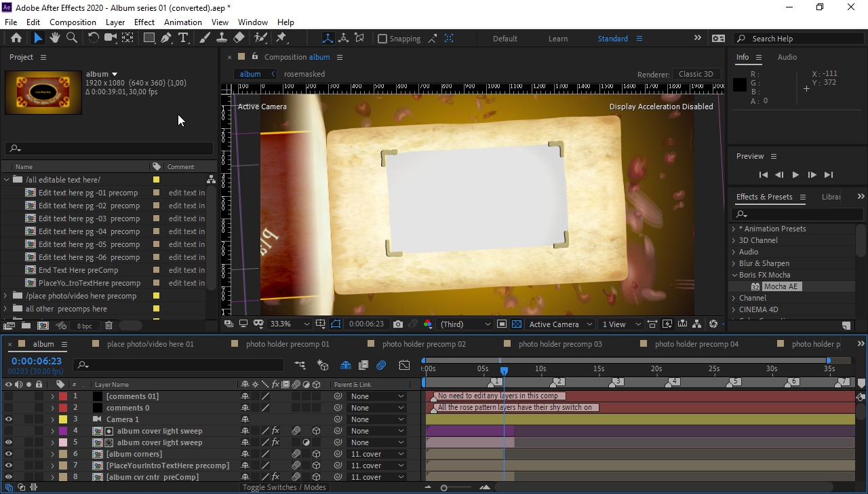Choose the Clone Stamp tool
Screen dimensions: 868x494
tap(222, 38)
